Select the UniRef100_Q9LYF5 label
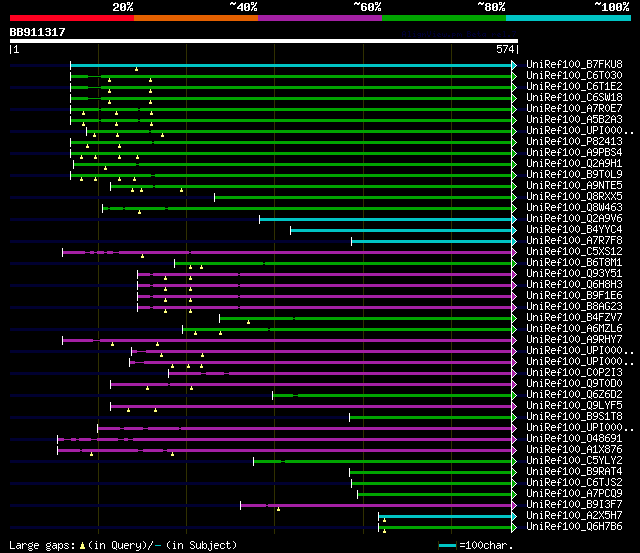 (x=574, y=406)
